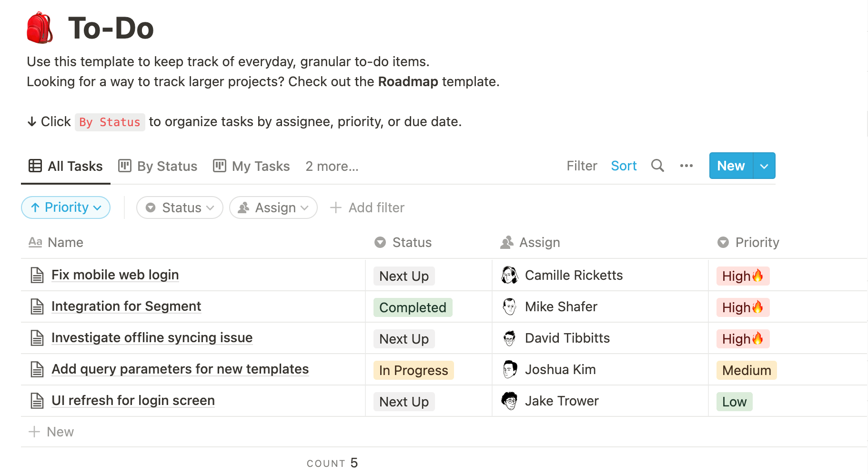
Task: Click the blue New button
Action: 731,166
